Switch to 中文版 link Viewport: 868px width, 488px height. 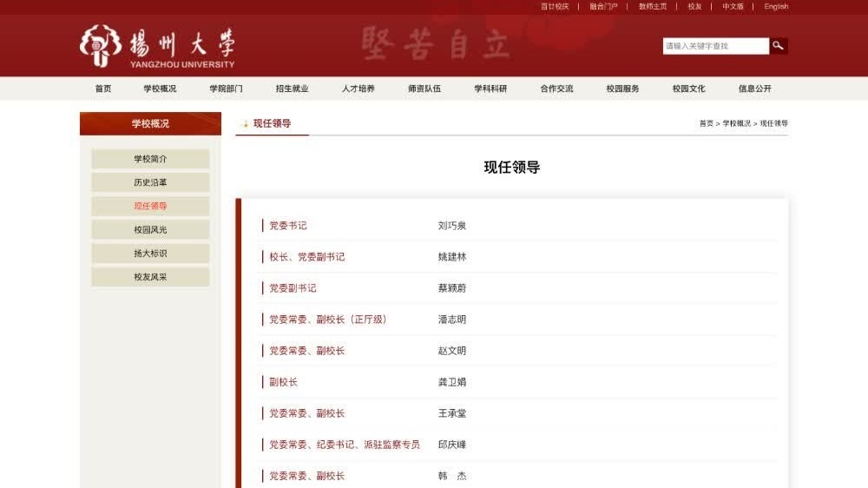[x=733, y=7]
